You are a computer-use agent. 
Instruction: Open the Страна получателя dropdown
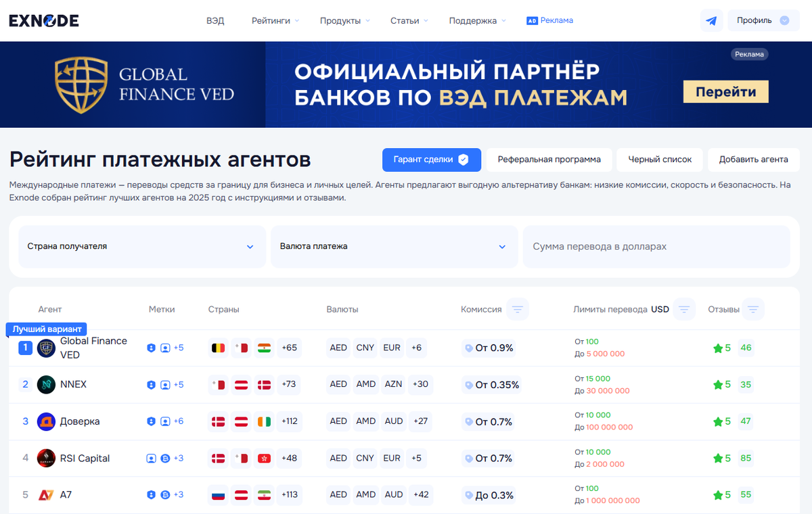point(141,247)
